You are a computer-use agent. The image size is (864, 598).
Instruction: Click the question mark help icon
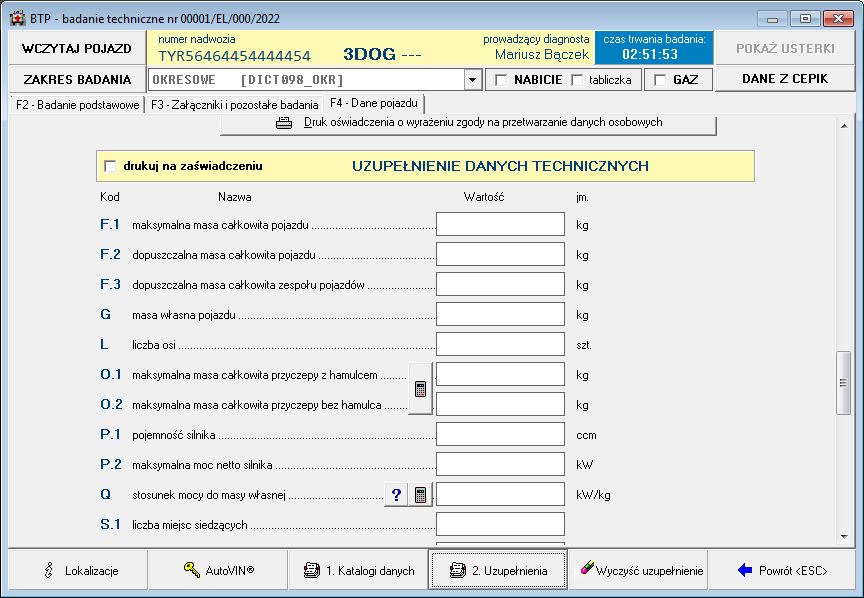(x=396, y=495)
